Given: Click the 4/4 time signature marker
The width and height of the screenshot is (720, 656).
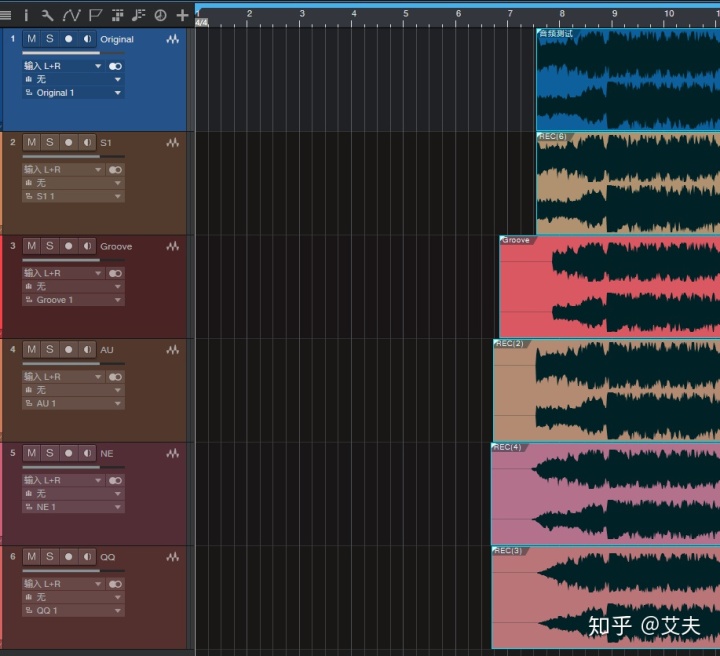Looking at the screenshot, I should tap(202, 22).
